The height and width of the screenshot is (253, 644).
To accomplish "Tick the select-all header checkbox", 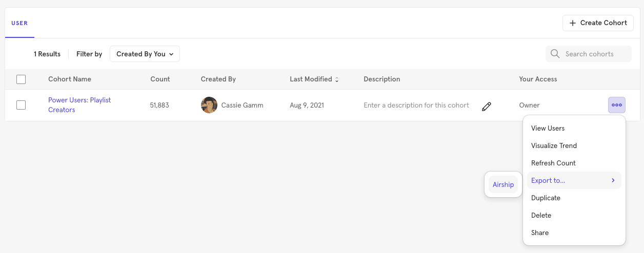I will [x=21, y=79].
